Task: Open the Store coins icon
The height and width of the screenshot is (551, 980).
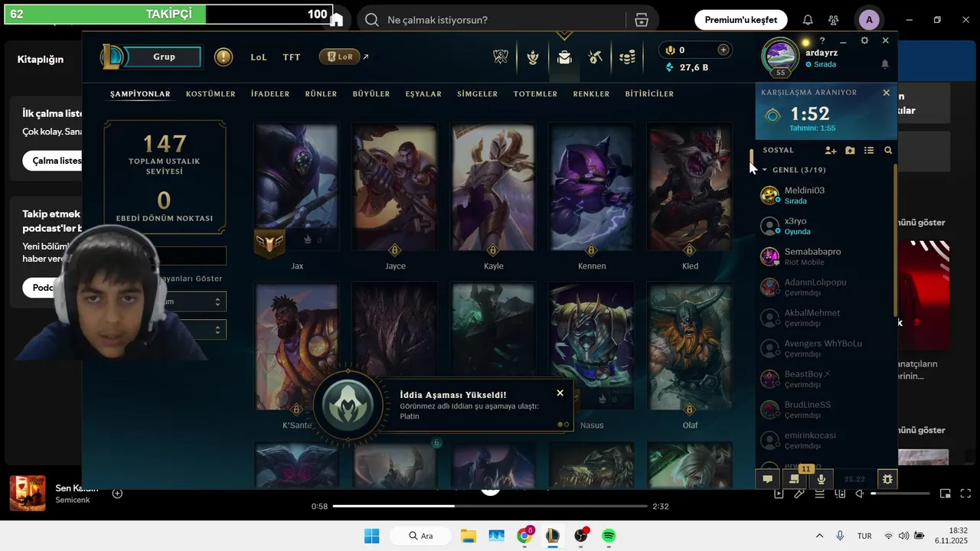Action: click(x=627, y=57)
